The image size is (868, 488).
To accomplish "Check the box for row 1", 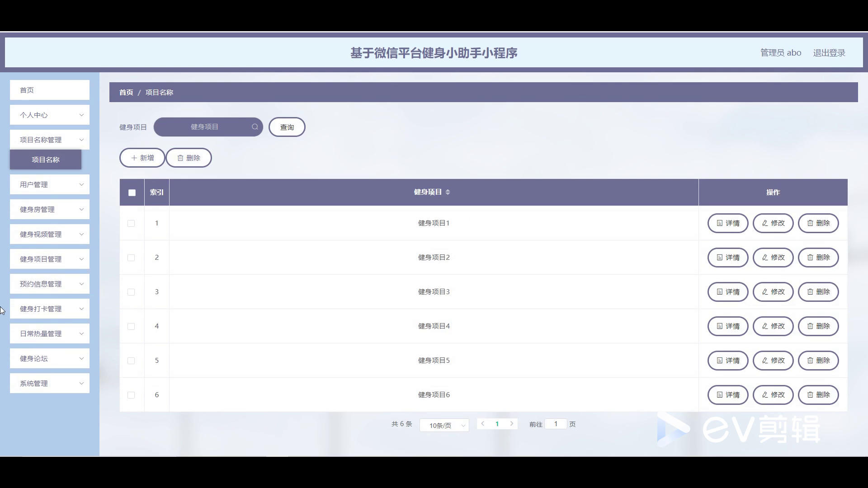I will [131, 223].
